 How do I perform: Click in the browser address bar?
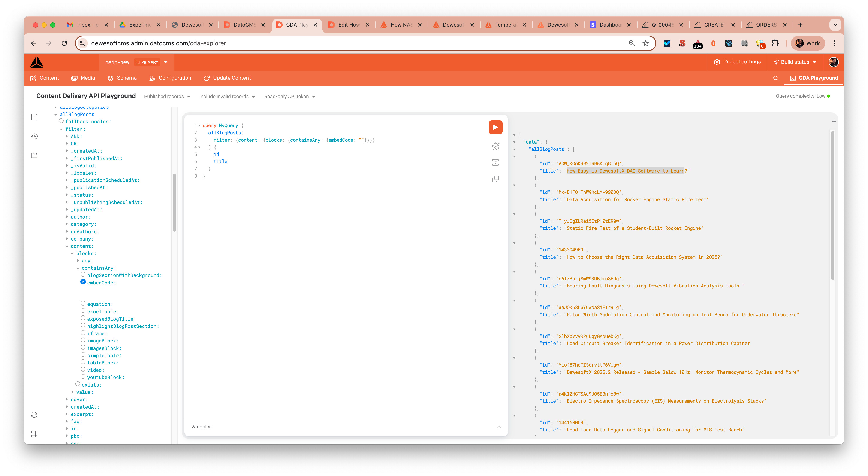pyautogui.click(x=337, y=43)
